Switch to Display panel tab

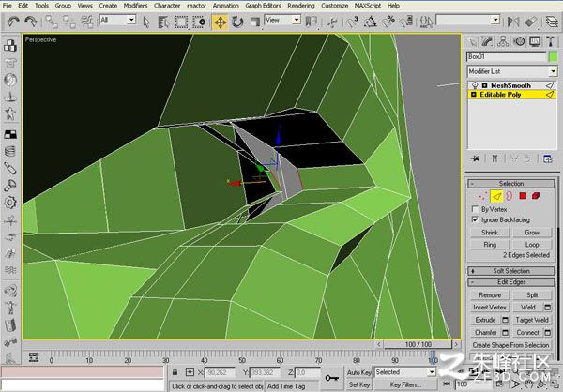(x=535, y=42)
